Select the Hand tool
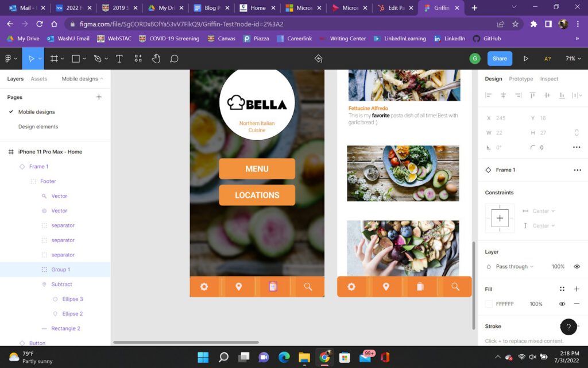Viewport: 588px width, 368px height. [x=156, y=59]
